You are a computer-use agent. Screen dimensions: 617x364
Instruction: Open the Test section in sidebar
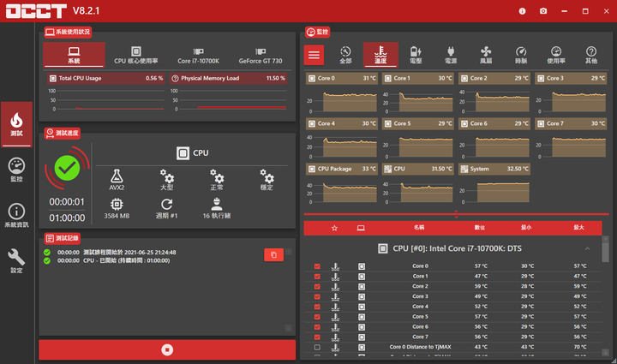16,124
